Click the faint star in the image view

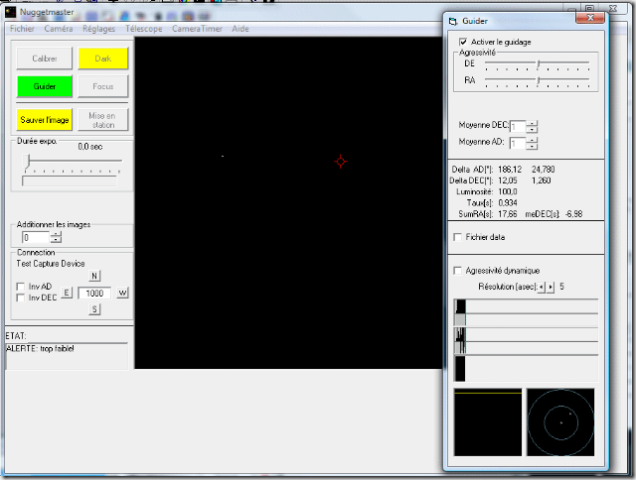(222, 156)
